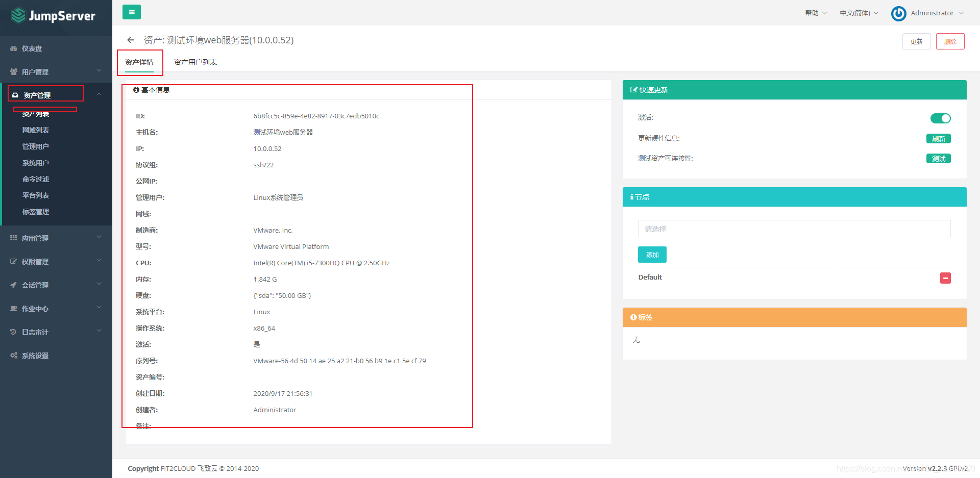Click 测试 to test asset connectivity
980x478 pixels.
coord(939,159)
